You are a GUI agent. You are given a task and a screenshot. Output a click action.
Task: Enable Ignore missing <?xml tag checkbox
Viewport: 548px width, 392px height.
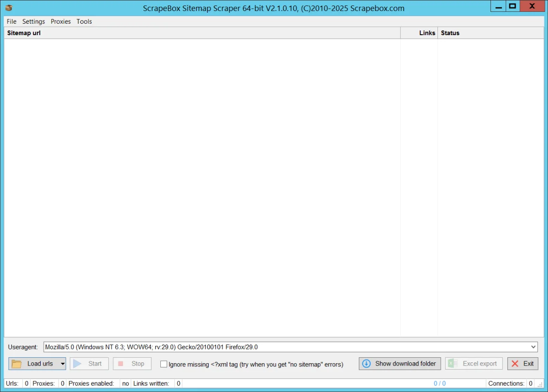click(163, 364)
